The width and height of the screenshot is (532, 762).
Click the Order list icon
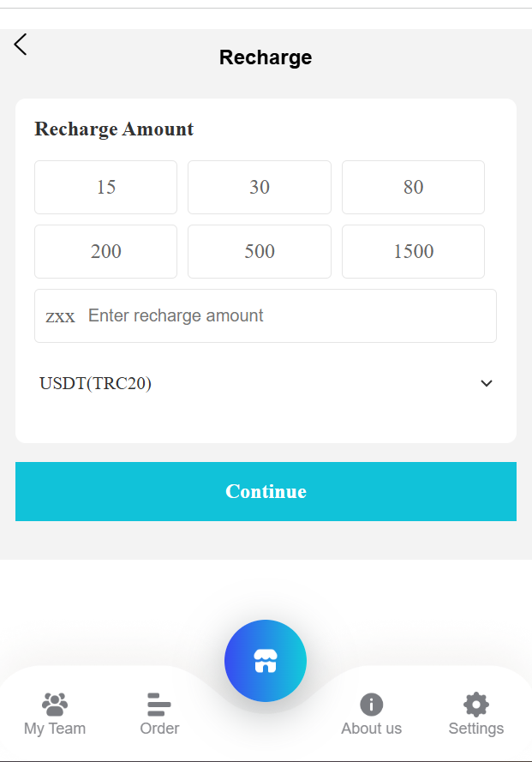[x=159, y=705]
